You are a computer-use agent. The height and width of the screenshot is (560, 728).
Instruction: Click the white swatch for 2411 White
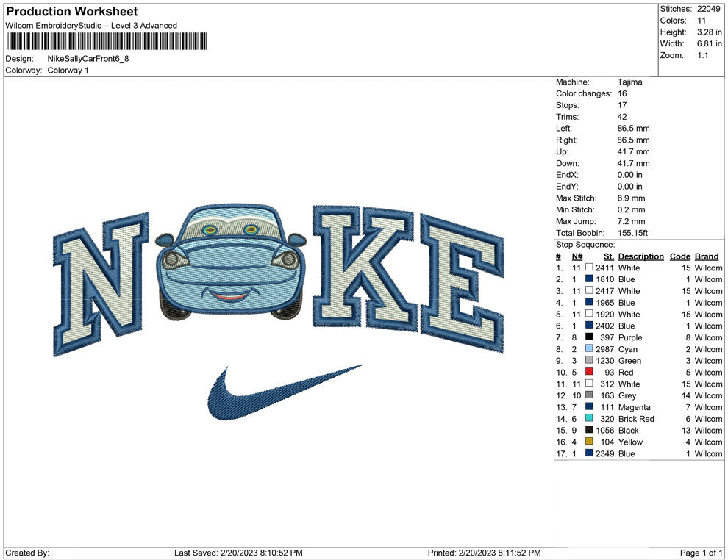tap(589, 268)
